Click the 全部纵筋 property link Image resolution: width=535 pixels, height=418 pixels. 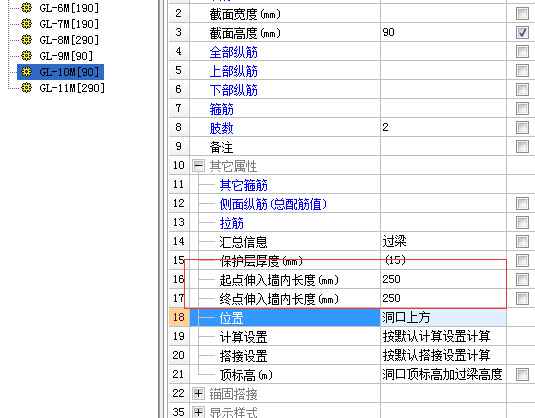[x=233, y=52]
